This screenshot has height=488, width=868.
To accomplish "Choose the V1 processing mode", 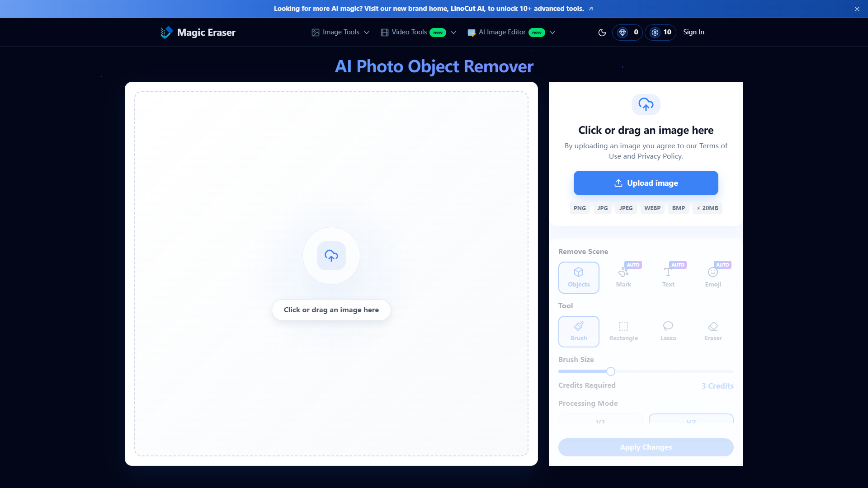I will [600, 419].
